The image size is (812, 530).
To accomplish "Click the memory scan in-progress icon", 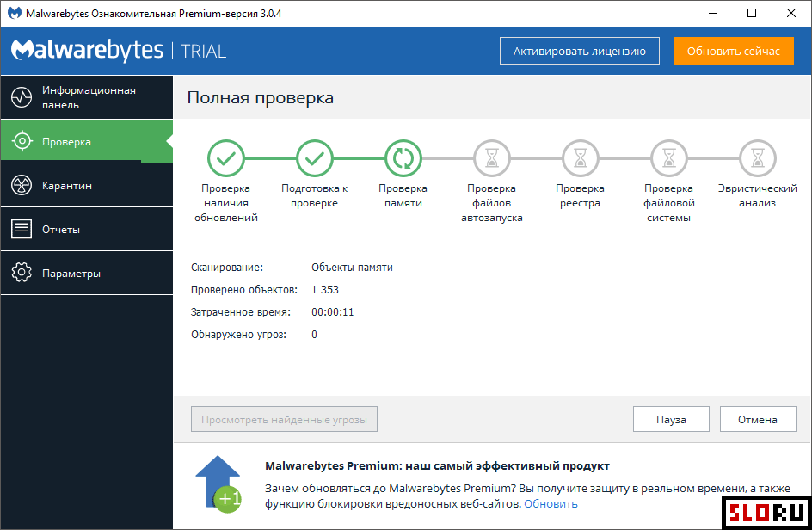I will pyautogui.click(x=403, y=158).
